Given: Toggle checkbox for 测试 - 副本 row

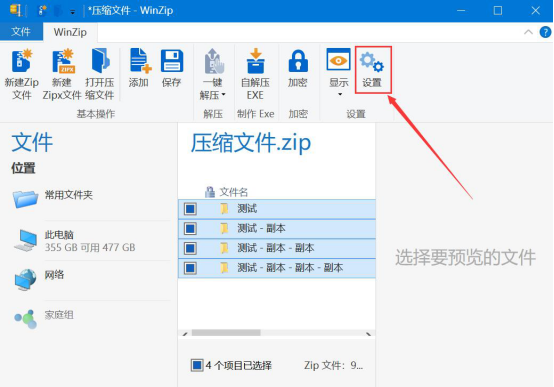Looking at the screenshot, I should click(x=190, y=229).
